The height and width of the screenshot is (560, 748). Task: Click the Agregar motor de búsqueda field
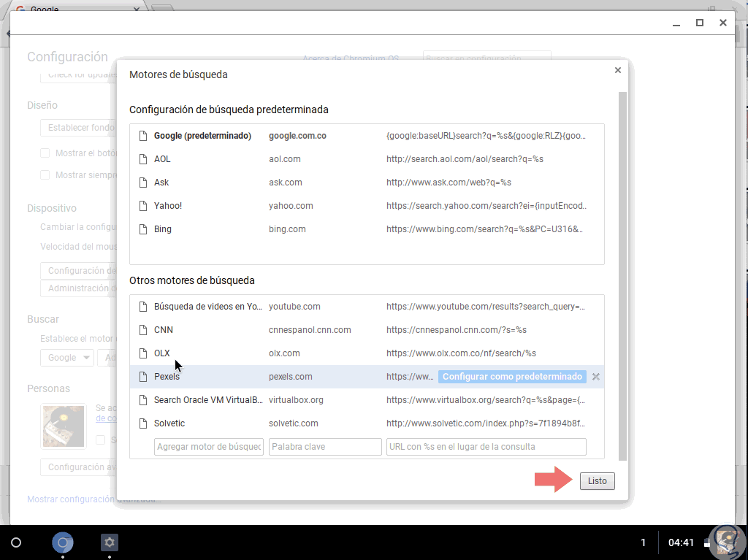(209, 447)
